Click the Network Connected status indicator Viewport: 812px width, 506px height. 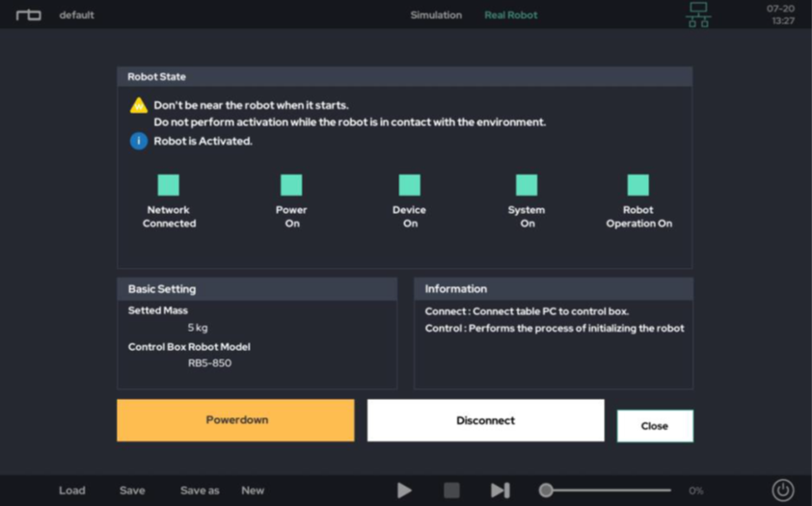click(169, 185)
